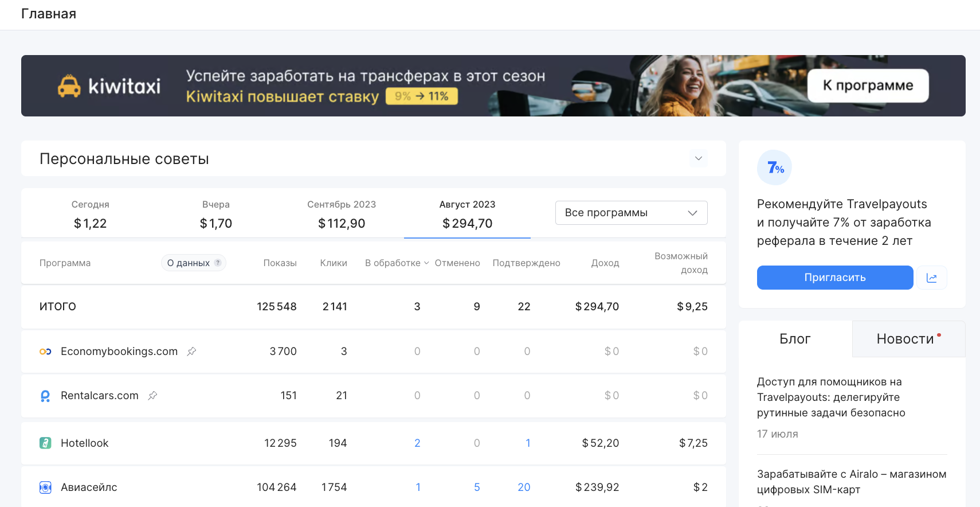
Task: Click the Доход column header
Action: coord(605,263)
